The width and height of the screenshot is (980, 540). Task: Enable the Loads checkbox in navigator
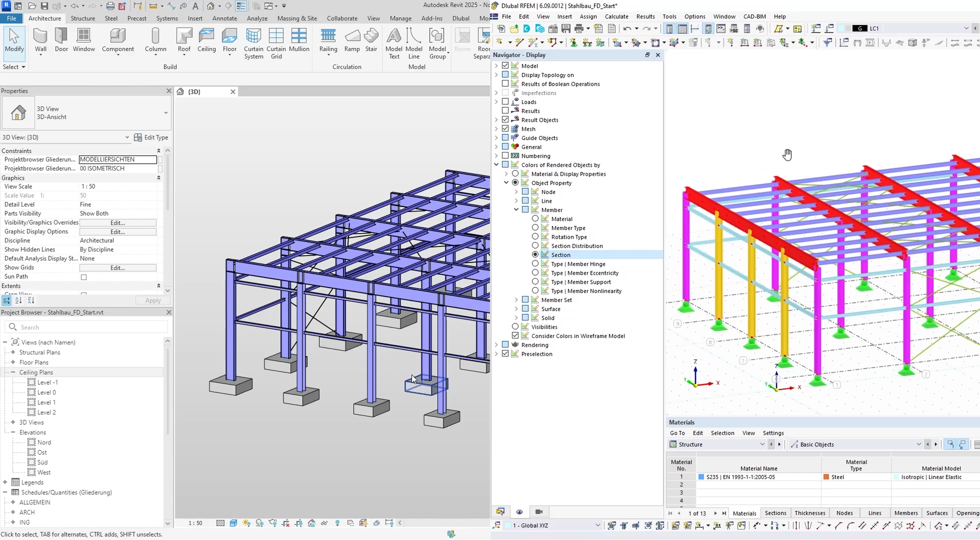pos(505,101)
